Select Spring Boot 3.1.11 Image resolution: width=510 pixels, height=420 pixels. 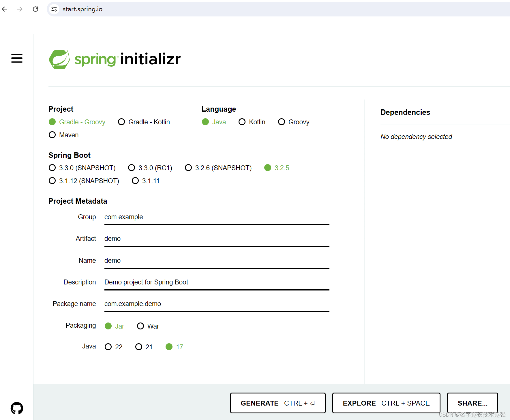[x=146, y=181]
